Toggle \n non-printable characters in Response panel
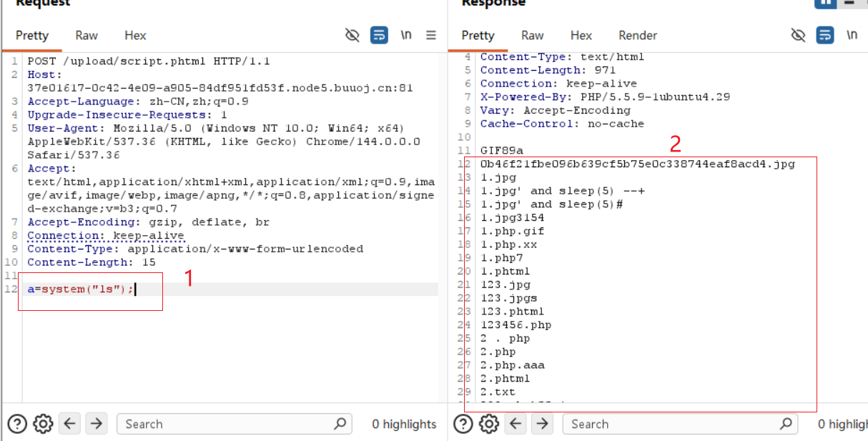Image resolution: width=868 pixels, height=441 pixels. coord(852,35)
